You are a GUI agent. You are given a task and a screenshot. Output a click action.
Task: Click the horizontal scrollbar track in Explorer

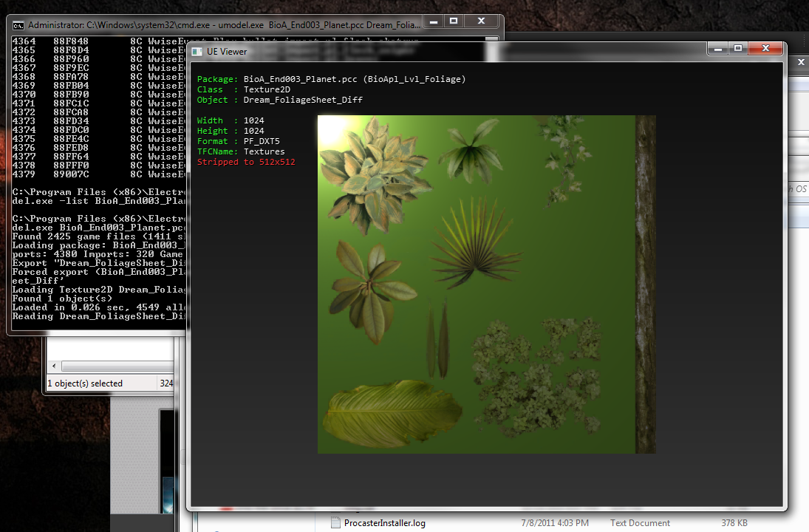pos(118,367)
